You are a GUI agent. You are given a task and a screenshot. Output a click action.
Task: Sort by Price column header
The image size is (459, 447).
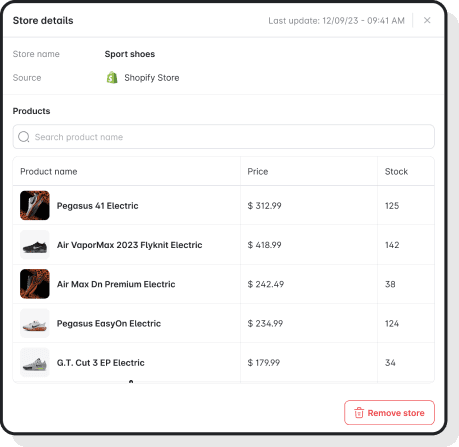point(258,171)
